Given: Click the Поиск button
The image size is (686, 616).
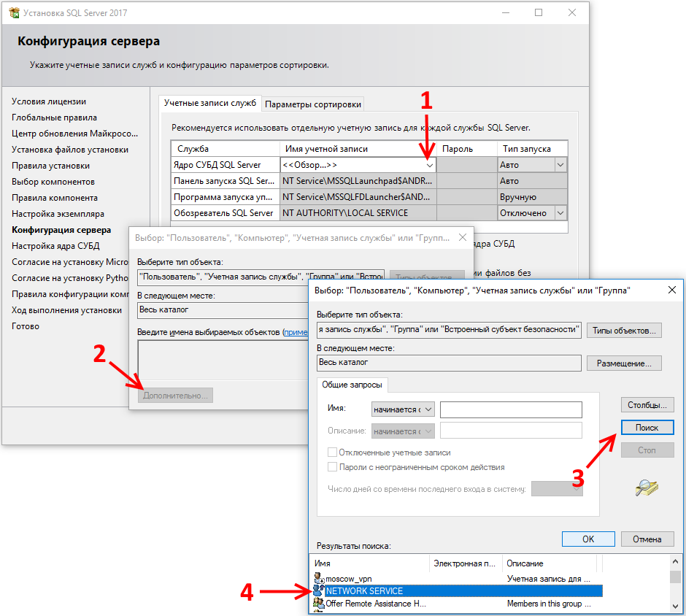Looking at the screenshot, I should 647,428.
